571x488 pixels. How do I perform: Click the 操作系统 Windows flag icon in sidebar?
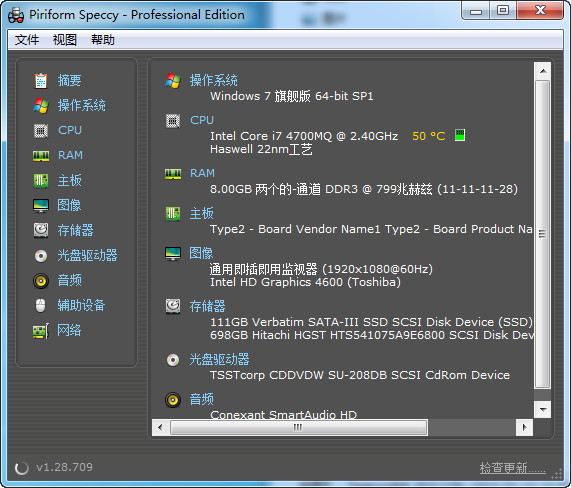point(41,106)
